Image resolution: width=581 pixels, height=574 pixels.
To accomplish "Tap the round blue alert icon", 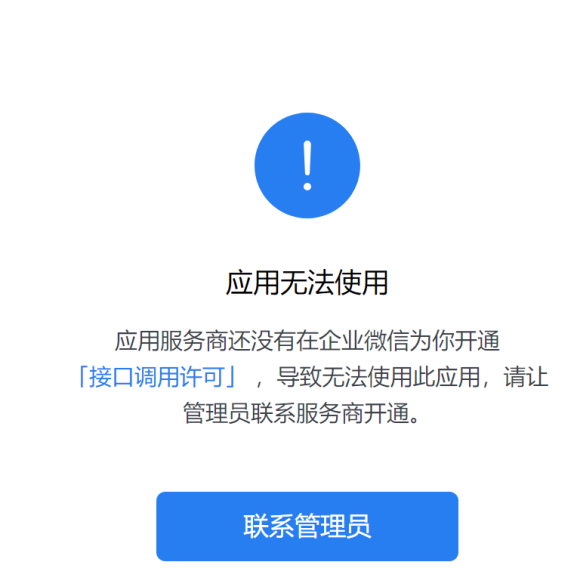I will pos(307,165).
